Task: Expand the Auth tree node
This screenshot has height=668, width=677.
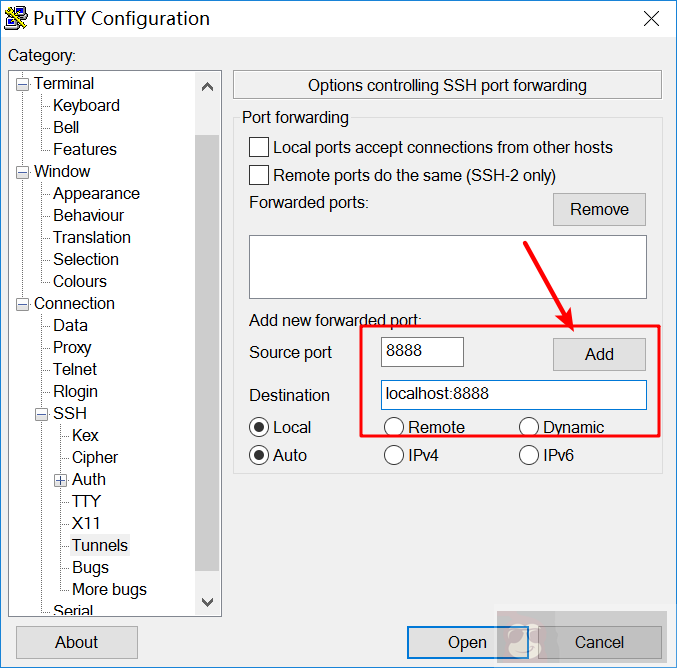Action: (x=61, y=480)
